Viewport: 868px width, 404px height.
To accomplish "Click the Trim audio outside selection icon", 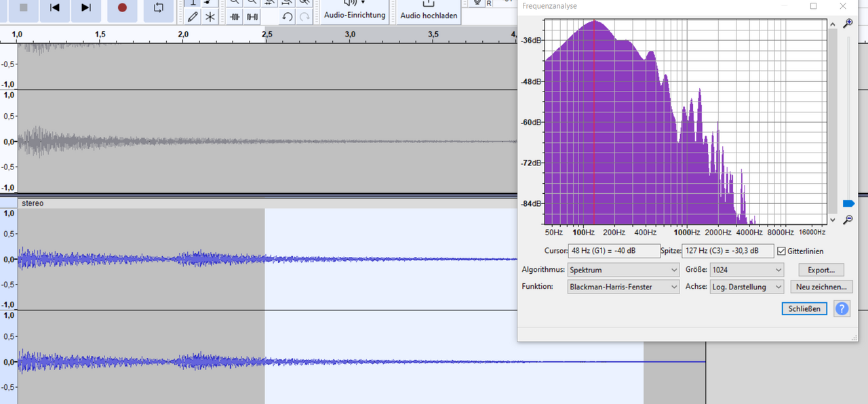I will pyautogui.click(x=235, y=17).
